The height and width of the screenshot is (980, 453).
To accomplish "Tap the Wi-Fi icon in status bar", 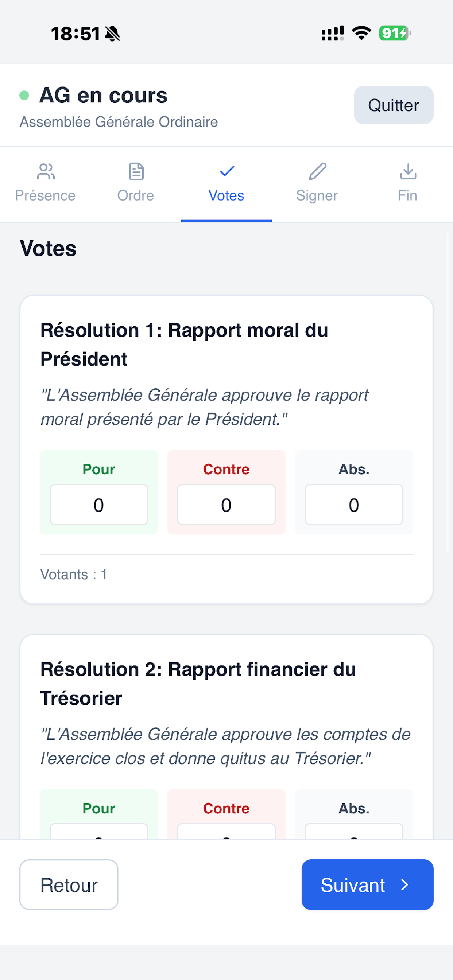I will [x=361, y=34].
